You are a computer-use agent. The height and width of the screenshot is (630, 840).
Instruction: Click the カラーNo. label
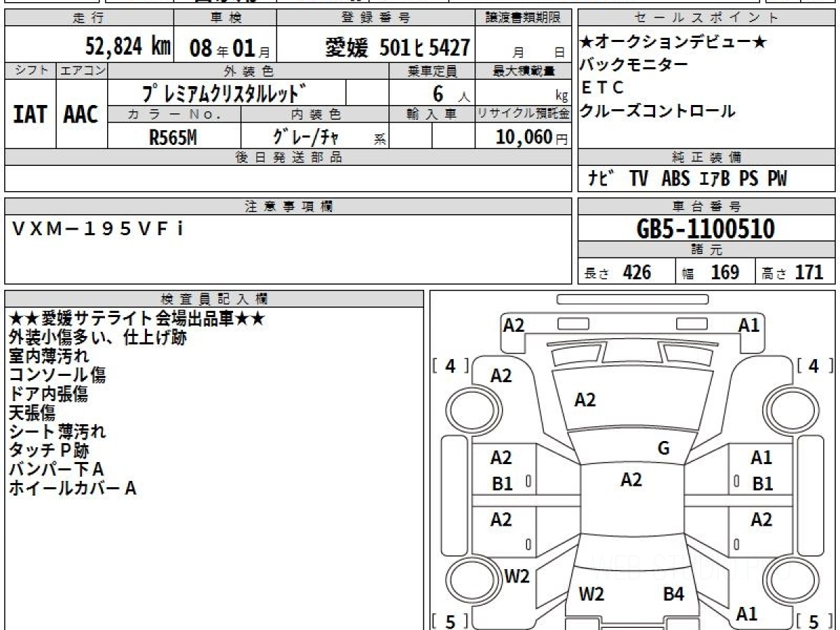click(174, 114)
